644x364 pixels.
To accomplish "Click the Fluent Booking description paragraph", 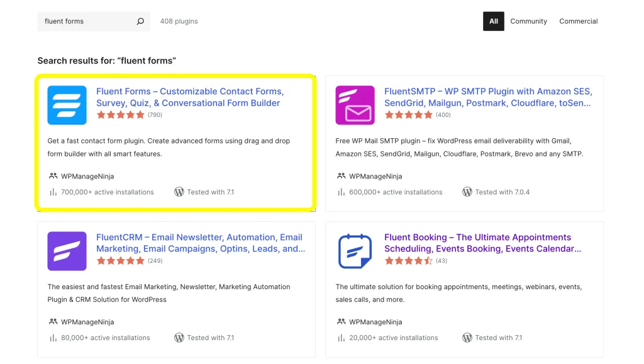I will click(458, 293).
